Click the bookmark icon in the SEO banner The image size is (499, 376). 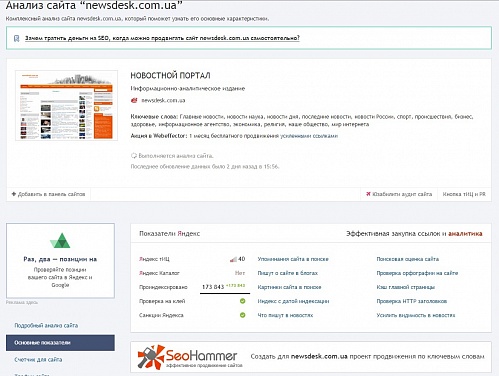point(16,38)
